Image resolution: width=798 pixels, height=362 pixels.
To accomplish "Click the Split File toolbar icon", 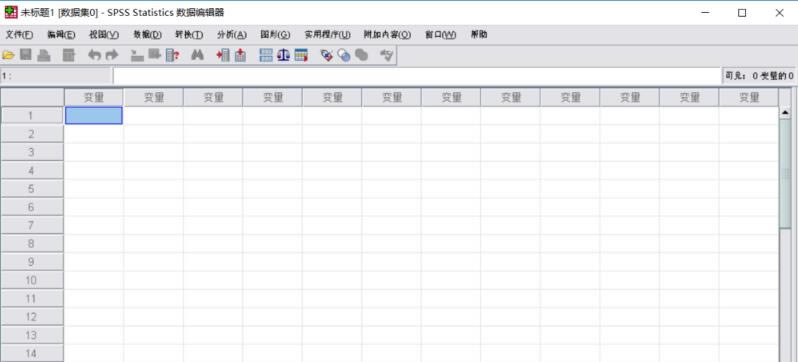I will click(266, 55).
